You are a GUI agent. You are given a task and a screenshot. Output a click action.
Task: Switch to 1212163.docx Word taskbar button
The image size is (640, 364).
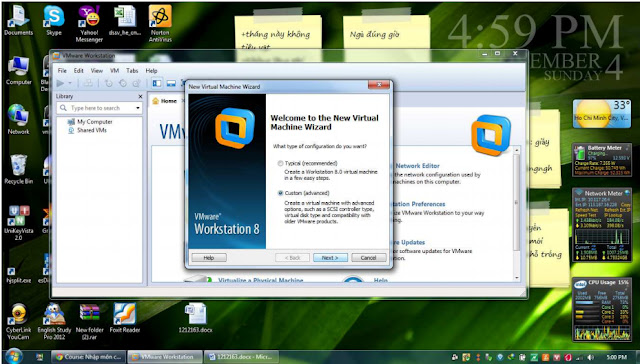(x=241, y=357)
